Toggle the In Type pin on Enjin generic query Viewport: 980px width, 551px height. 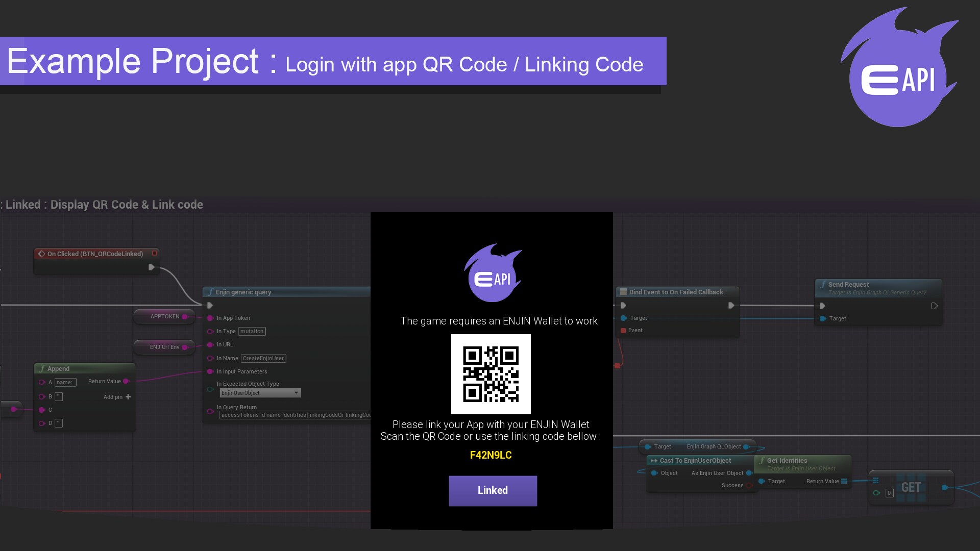coord(211,331)
